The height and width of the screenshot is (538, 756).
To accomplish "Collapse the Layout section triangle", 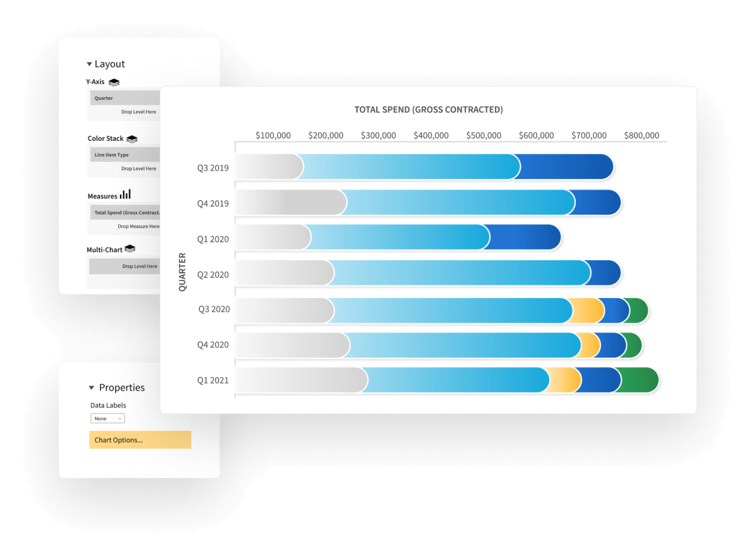I will (x=89, y=64).
